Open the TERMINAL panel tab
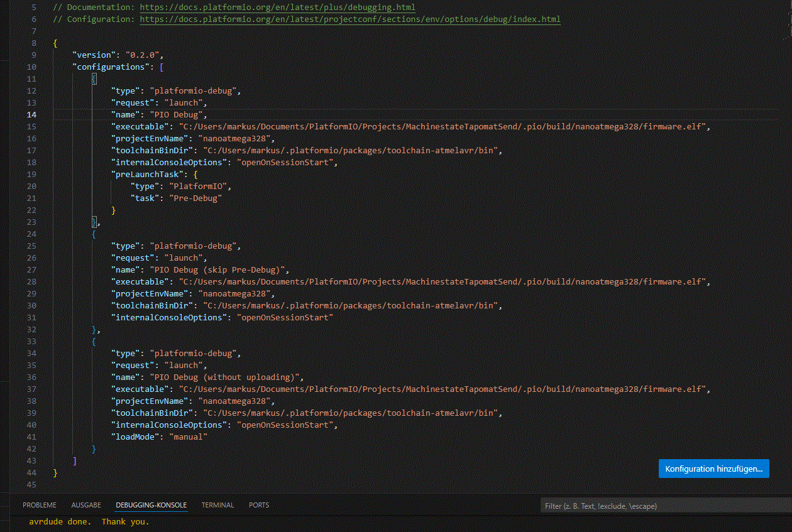Screen dimensions: 792x532 217,505
